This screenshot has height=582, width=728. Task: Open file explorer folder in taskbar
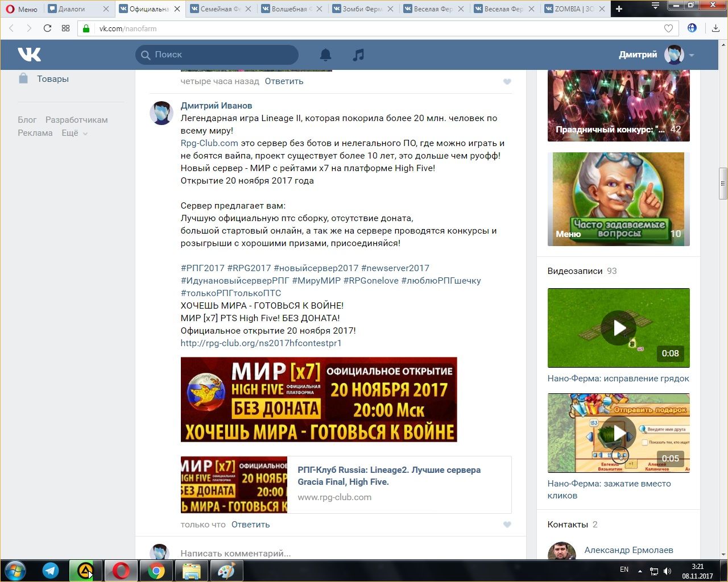(x=191, y=571)
